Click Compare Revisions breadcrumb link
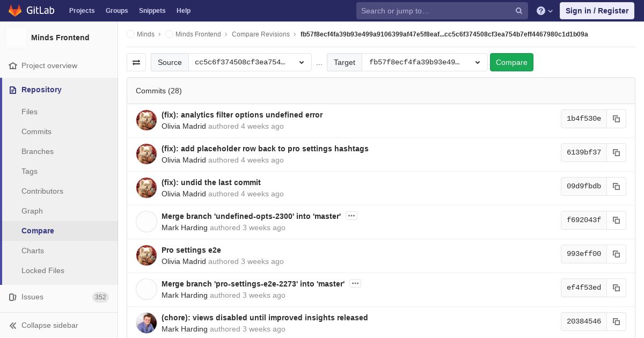Screen dimensions: 644x338 click(x=261, y=34)
